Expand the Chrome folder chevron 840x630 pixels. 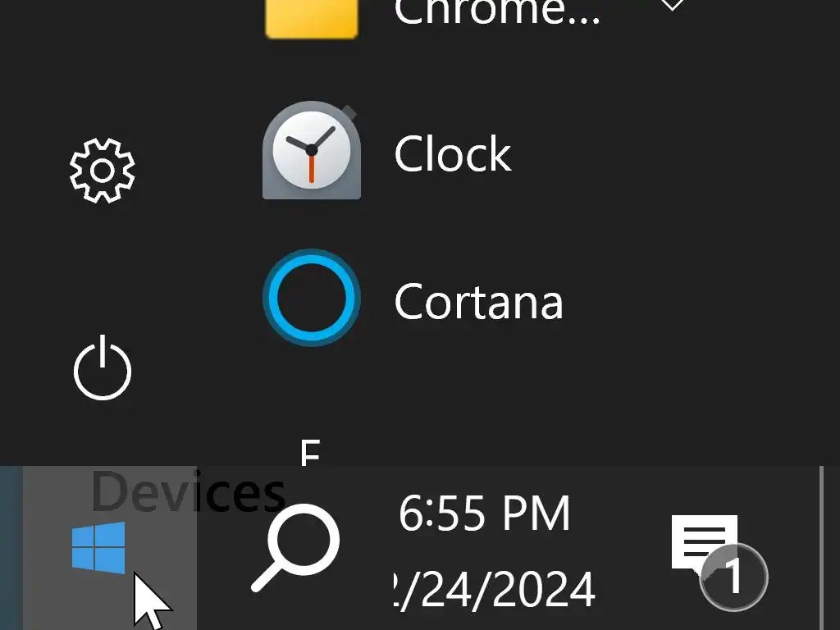672,7
